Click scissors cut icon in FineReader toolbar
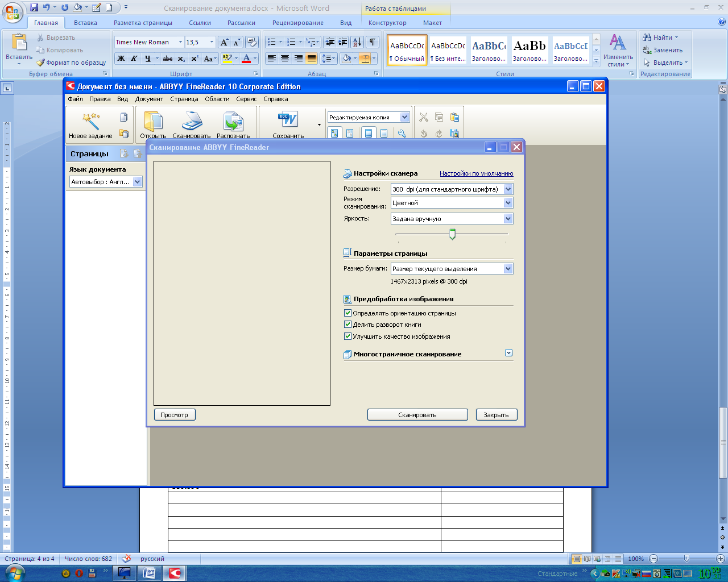Viewport: 728px width, 582px height. tap(424, 117)
